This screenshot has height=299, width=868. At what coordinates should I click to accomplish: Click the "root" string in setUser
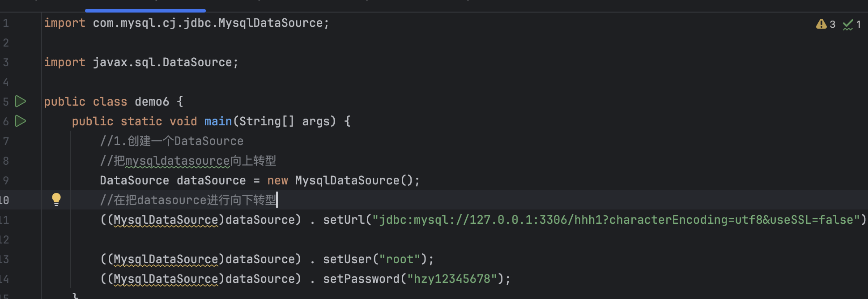click(x=400, y=259)
